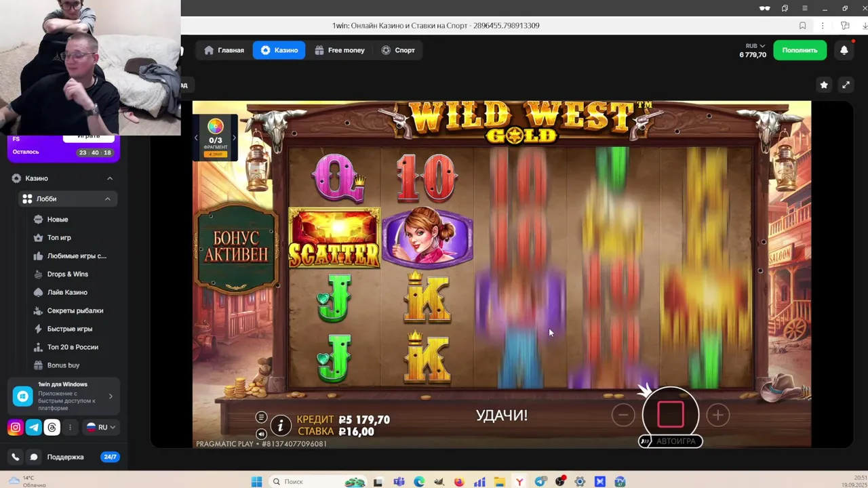This screenshot has height=488, width=868.
Task: Open Microsoft Teams from taskbar
Action: (399, 482)
